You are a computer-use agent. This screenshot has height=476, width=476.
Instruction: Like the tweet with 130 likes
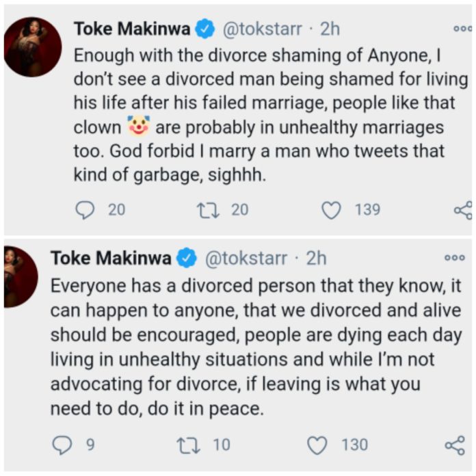coord(317,445)
